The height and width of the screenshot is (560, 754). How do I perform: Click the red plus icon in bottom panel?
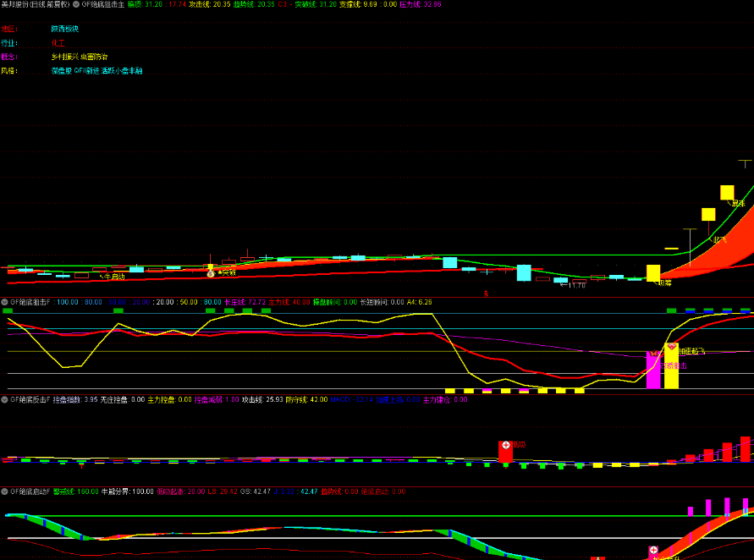pos(653,551)
